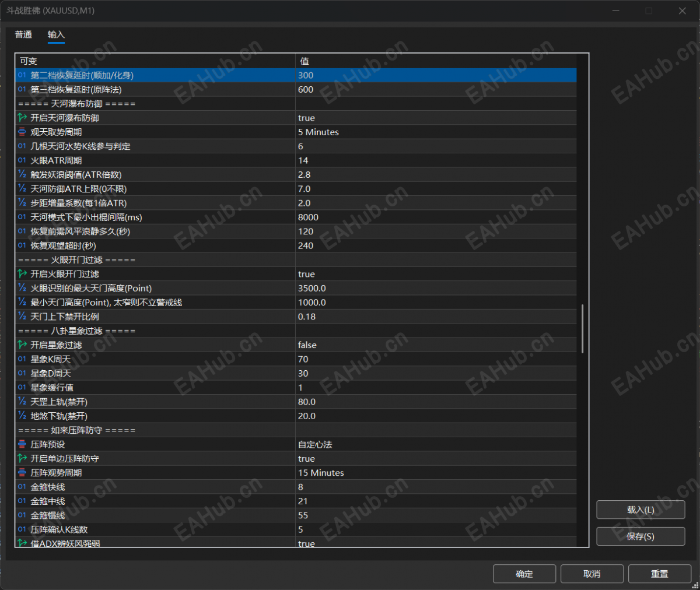Click the integer icon beside 第二档恢复延时(顺加/化身)
The width and height of the screenshot is (700, 590).
22,75
